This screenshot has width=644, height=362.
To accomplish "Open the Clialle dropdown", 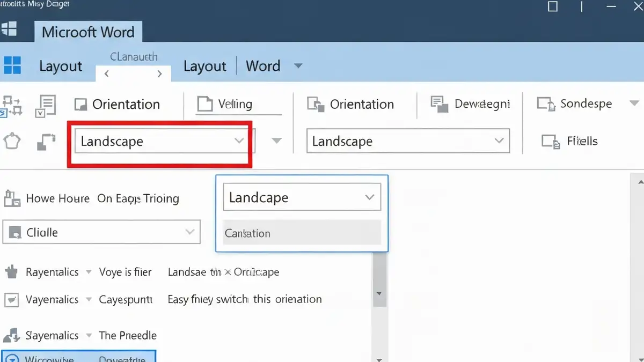I will coord(101,232).
